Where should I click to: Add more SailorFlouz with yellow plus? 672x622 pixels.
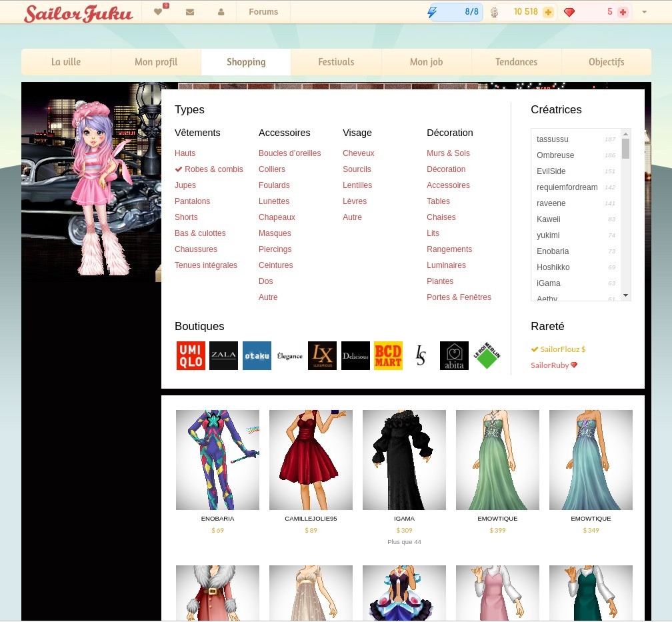pos(548,12)
